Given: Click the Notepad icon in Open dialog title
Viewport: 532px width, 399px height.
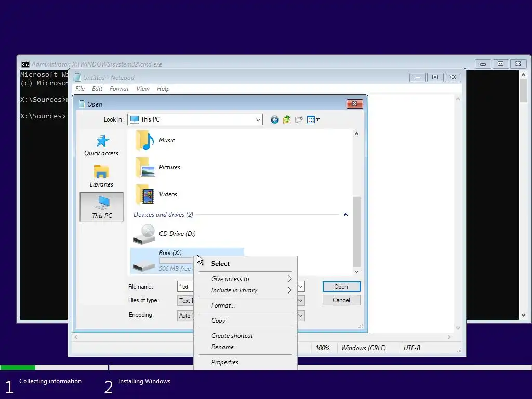Looking at the screenshot, I should point(82,104).
